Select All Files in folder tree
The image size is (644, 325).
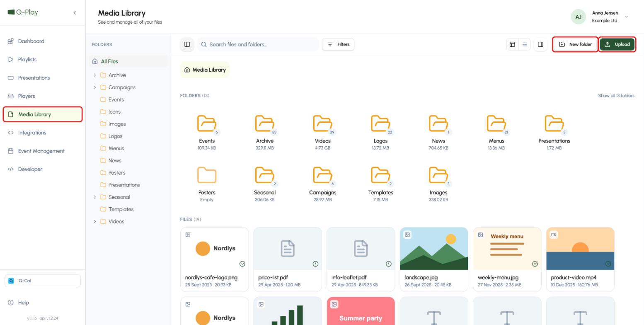tap(128, 61)
